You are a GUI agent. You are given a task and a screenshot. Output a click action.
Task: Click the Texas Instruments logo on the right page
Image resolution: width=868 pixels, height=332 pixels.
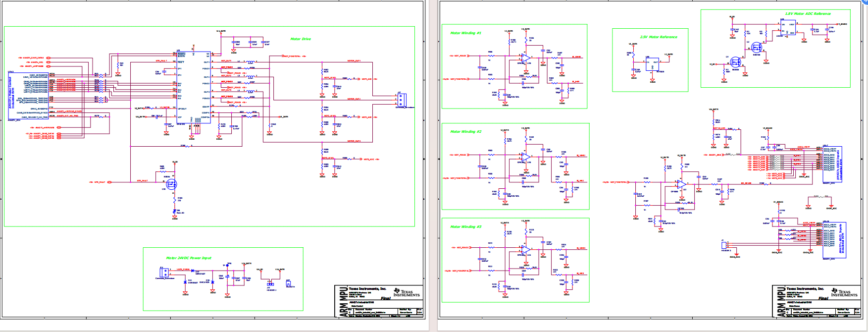point(844,292)
